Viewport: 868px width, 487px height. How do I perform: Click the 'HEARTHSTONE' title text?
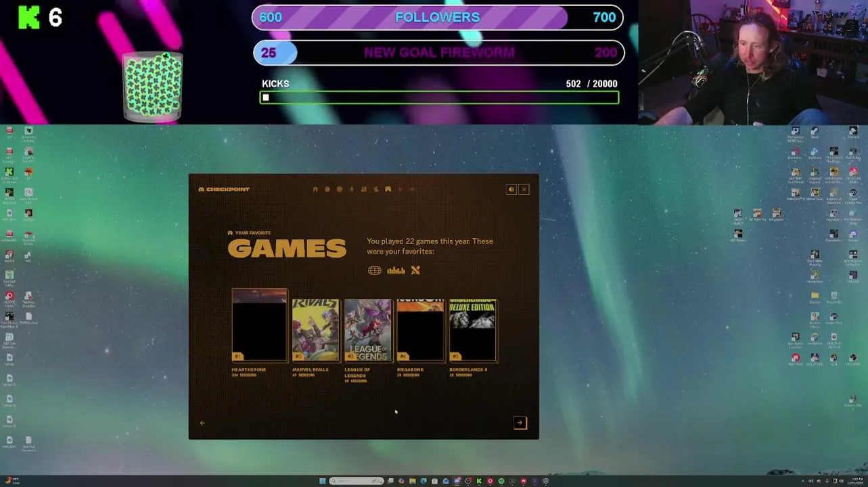[249, 369]
